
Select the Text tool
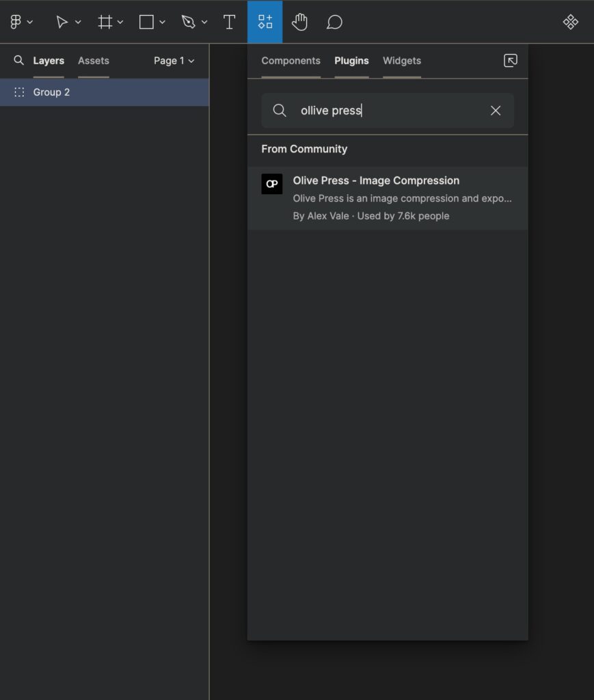[x=229, y=21]
